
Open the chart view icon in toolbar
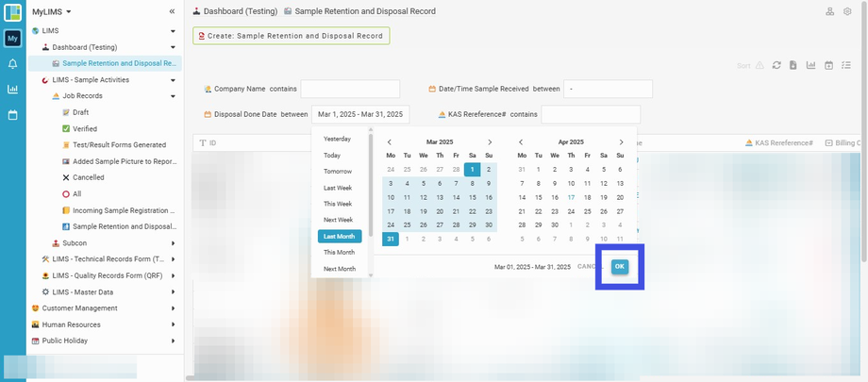point(811,65)
